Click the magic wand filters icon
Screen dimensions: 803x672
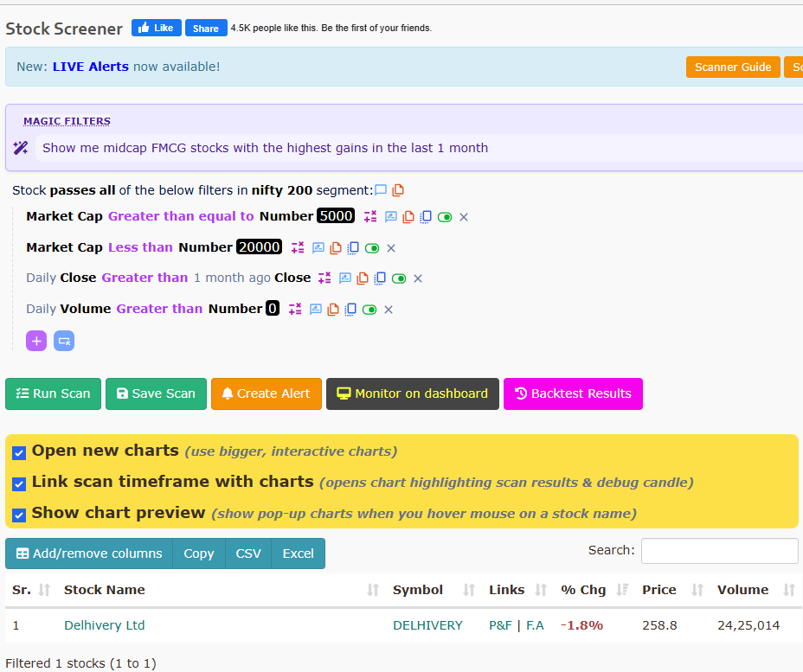(21, 148)
